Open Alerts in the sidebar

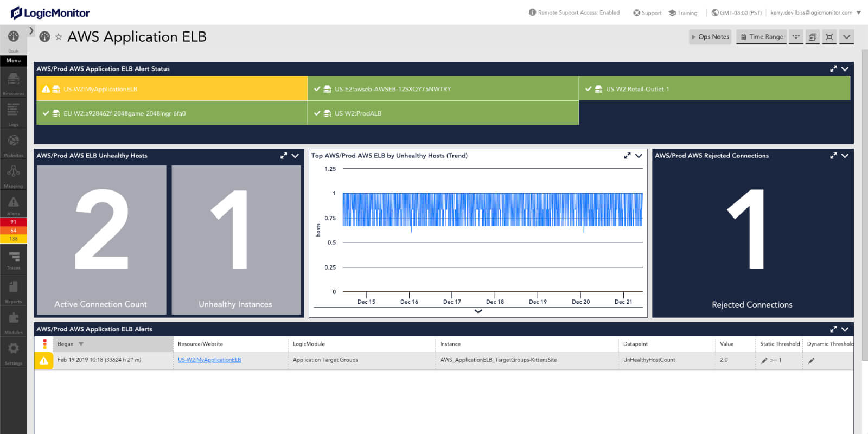(x=14, y=206)
